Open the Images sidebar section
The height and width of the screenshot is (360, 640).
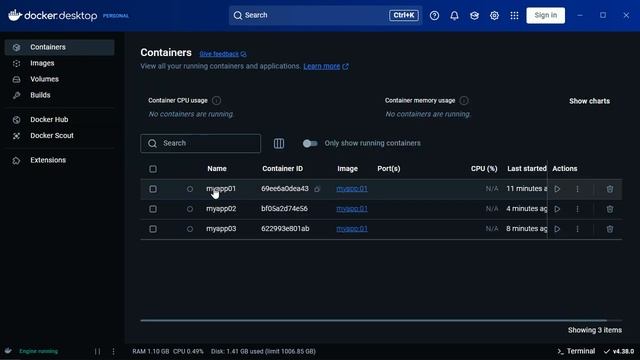coord(60,63)
